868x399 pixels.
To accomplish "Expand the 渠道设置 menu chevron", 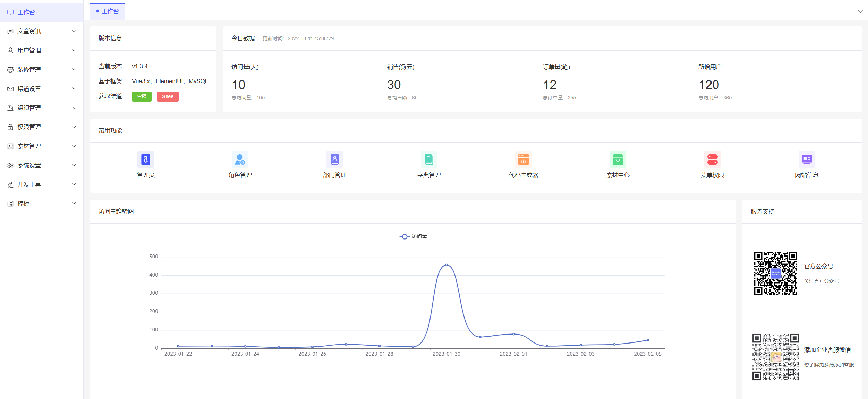I will click(74, 88).
